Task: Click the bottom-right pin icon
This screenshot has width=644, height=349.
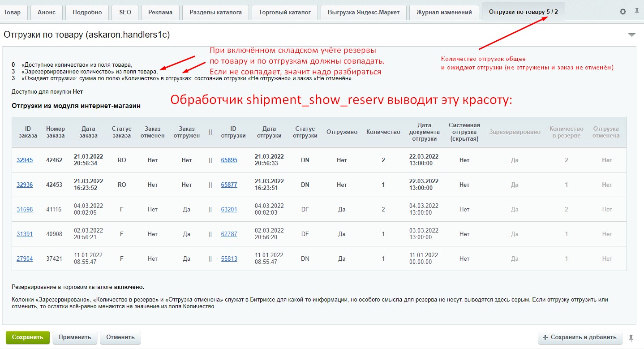Action: pos(631,338)
